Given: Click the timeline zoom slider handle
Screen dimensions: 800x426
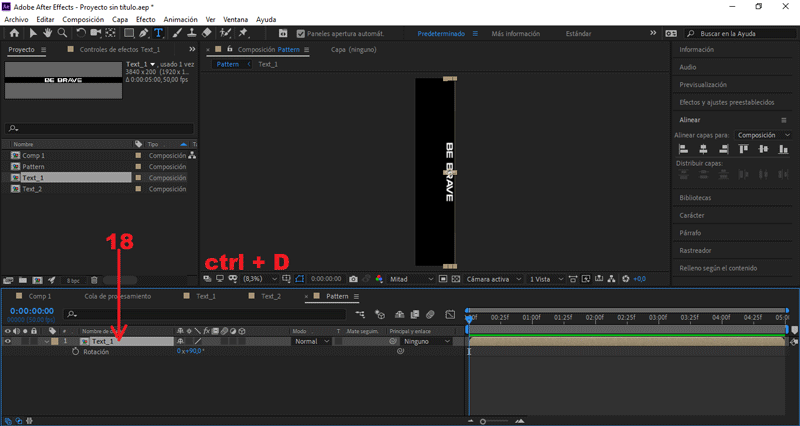Looking at the screenshot, I should pyautogui.click(x=483, y=421).
